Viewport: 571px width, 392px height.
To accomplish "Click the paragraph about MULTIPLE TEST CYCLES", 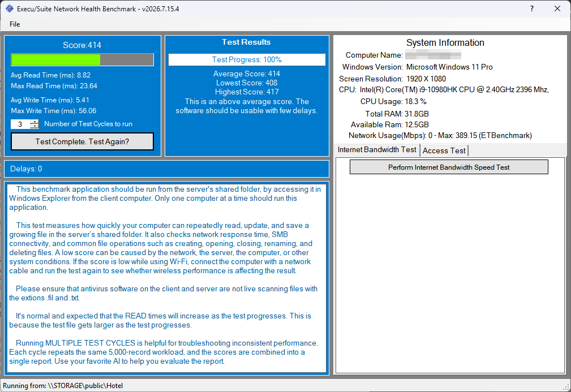I will click(x=163, y=352).
